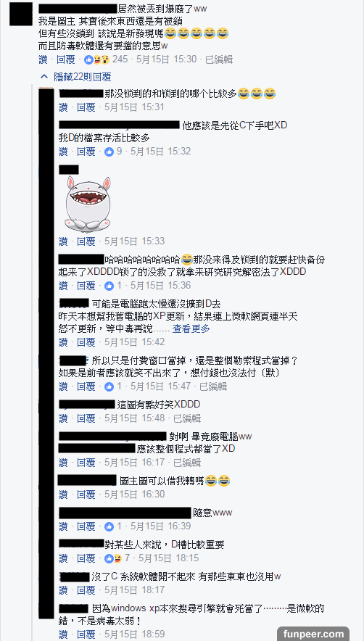This screenshot has width=364, height=641.
Task: Like the 15:31 reply with 讚
Action: [63, 107]
